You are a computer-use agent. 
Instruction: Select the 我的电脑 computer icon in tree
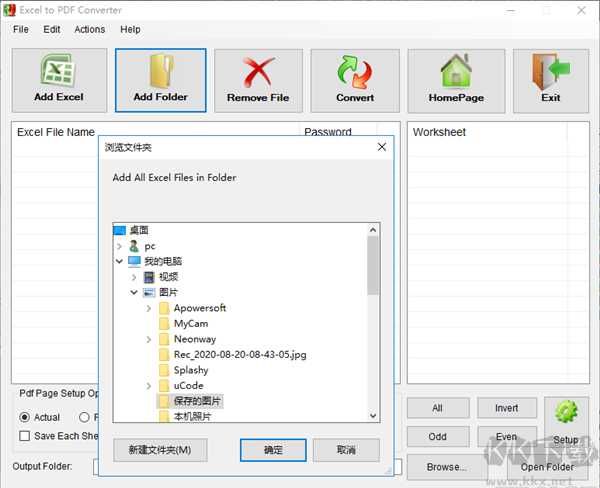pos(135,261)
